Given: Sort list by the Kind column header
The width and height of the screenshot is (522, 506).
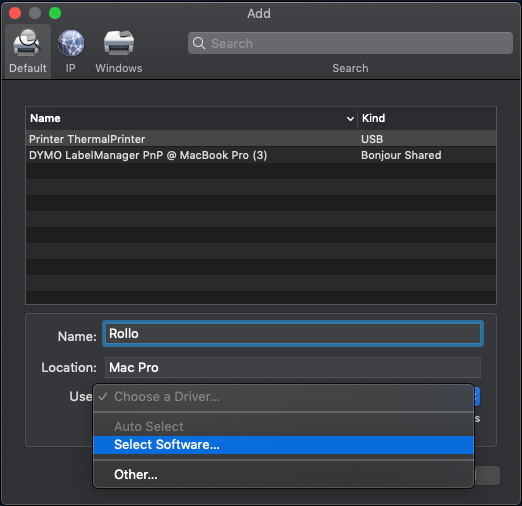Looking at the screenshot, I should pos(427,118).
